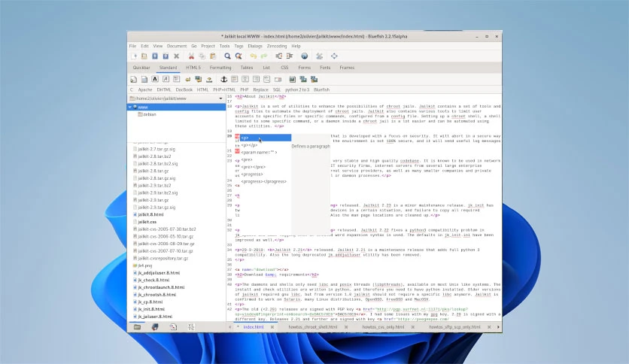Select jailkit.8.html in file list

(150, 214)
